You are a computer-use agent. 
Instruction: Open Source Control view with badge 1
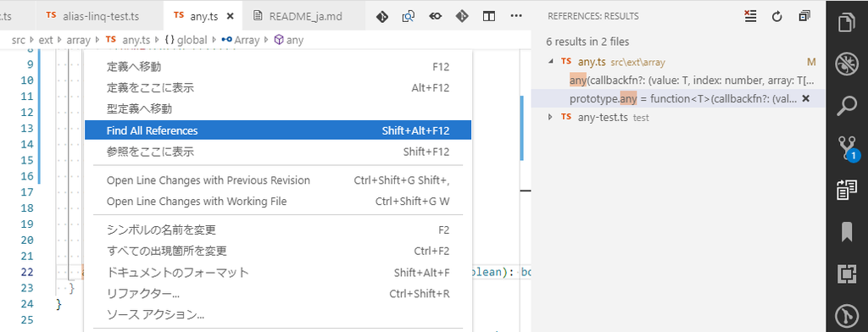point(847,148)
